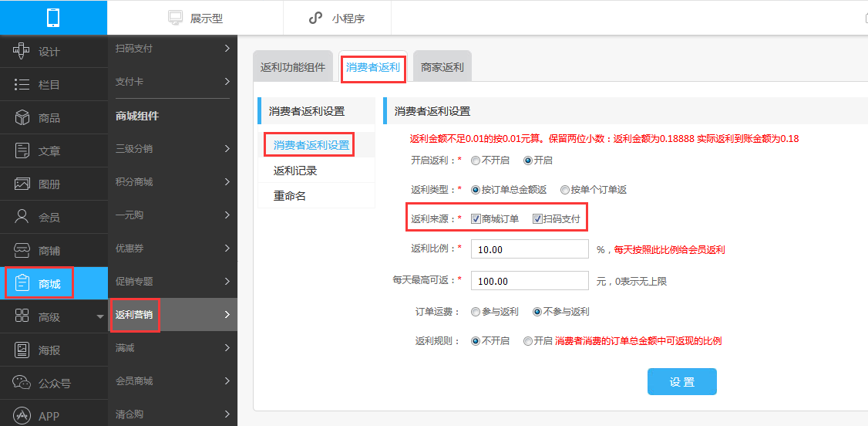Click the 返利比例 input field

[x=530, y=249]
